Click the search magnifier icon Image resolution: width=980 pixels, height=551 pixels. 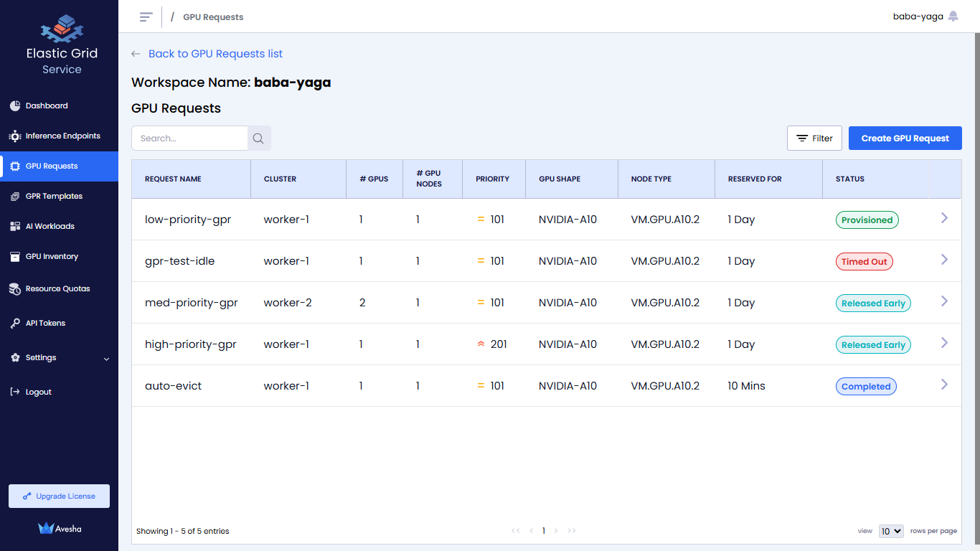pos(259,138)
